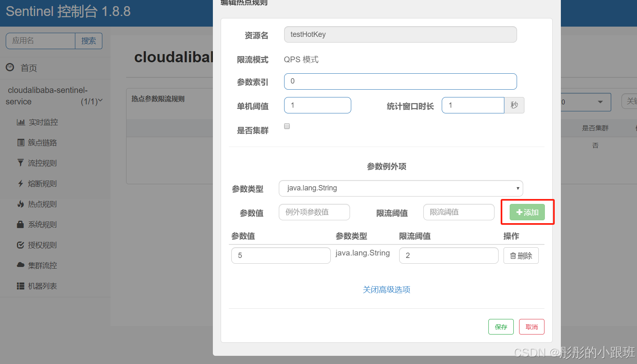Open the 参数类型 java.lang.String dropdown

401,188
